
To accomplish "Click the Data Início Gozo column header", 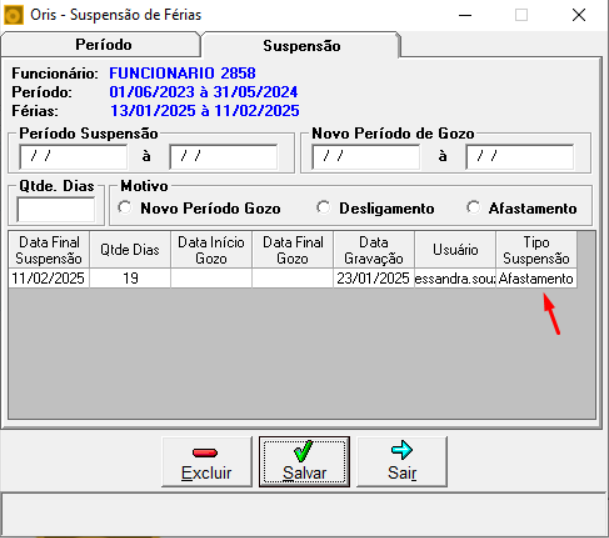I will (x=211, y=250).
